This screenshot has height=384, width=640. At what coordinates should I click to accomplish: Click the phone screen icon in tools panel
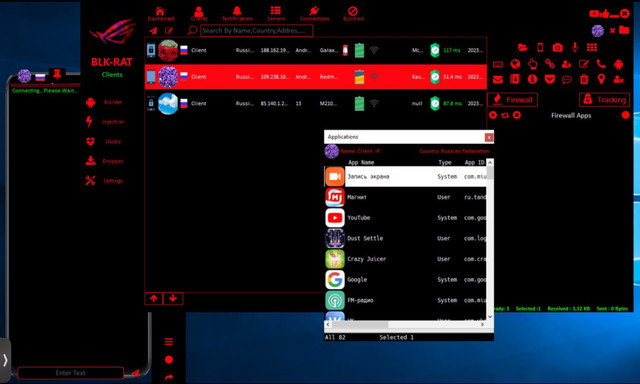click(x=540, y=47)
